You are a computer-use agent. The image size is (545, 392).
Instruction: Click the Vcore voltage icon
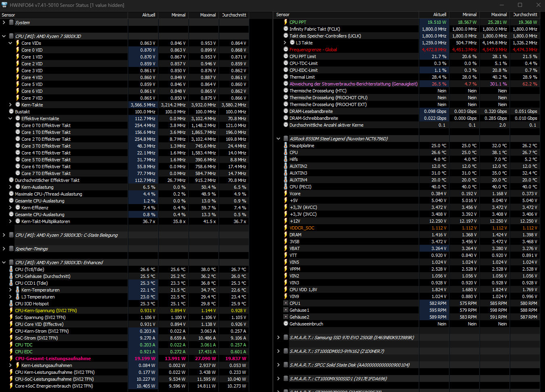[286, 194]
